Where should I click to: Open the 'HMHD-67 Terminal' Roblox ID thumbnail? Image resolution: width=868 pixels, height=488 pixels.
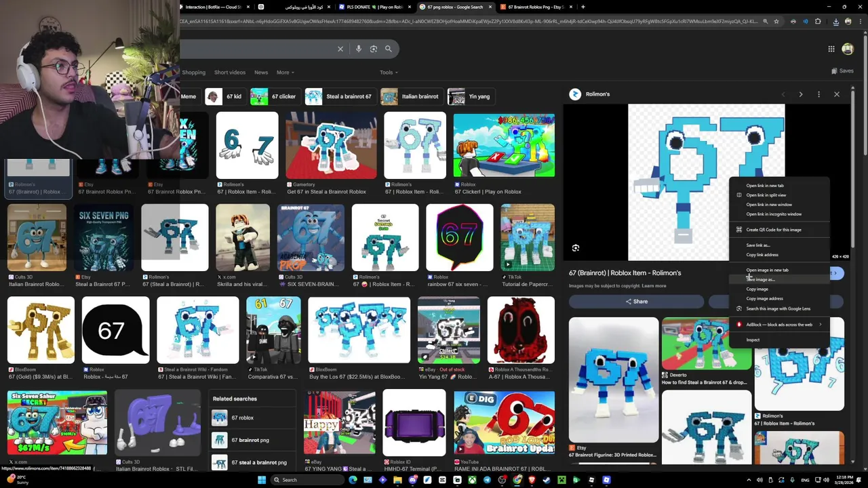click(x=414, y=424)
